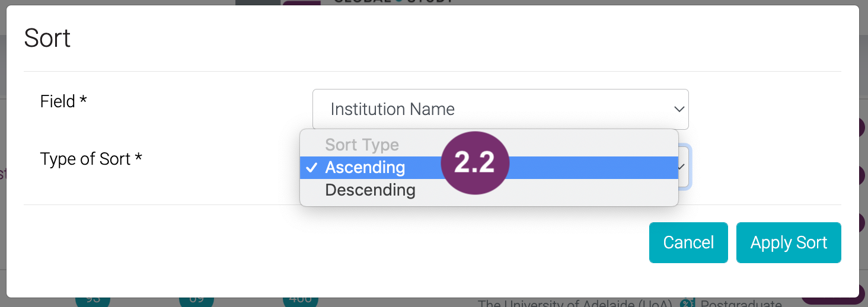Click the chevron arrow on the Field dropdown
Screen dimensions: 868x307
[679, 109]
